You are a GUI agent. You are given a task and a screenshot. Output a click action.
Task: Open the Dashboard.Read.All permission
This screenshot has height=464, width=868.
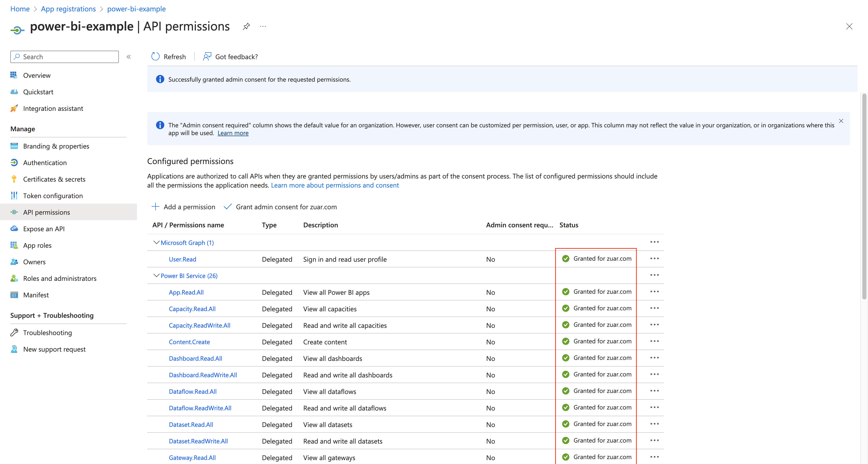pos(196,358)
